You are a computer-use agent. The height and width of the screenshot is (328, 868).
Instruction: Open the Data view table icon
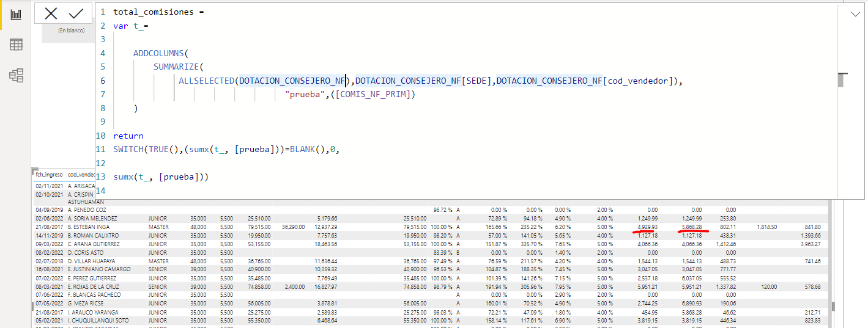coord(16,45)
